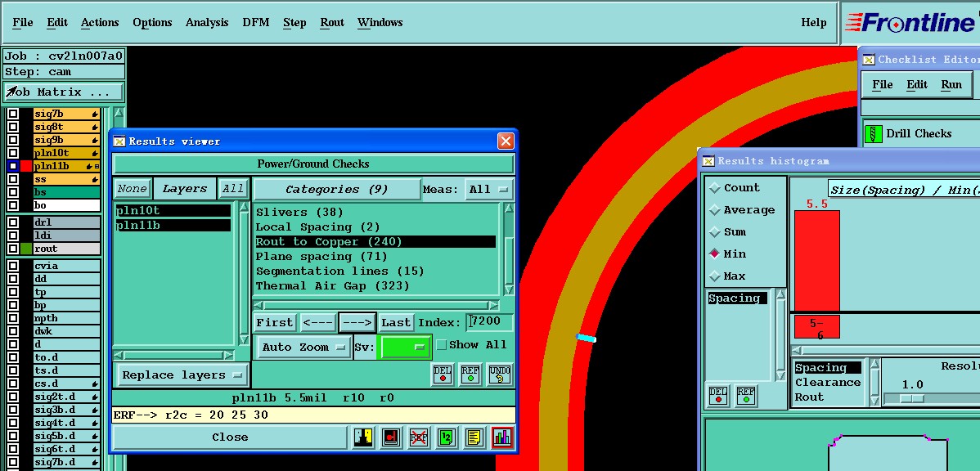Enable the Show All checkbox
This screenshot has height=471, width=980.
[x=441, y=345]
